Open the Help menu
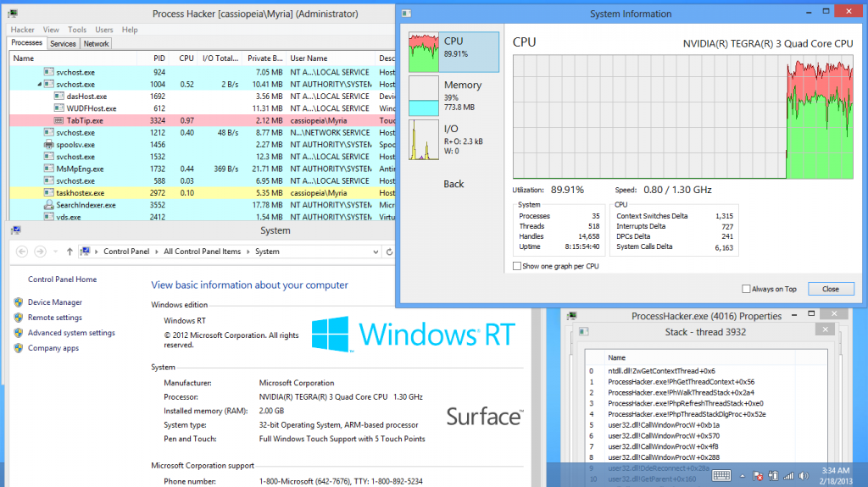 (x=130, y=30)
